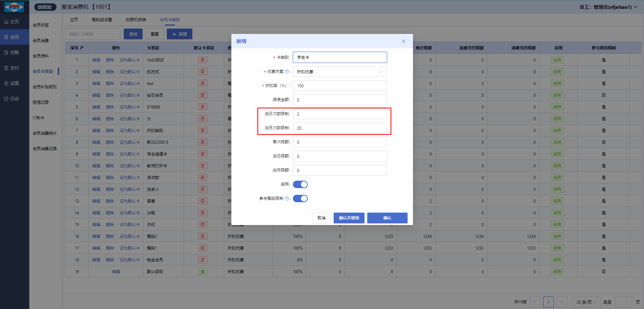Focus the 当日次数限制 input field
Screen dimensions: 644x309
pos(340,114)
